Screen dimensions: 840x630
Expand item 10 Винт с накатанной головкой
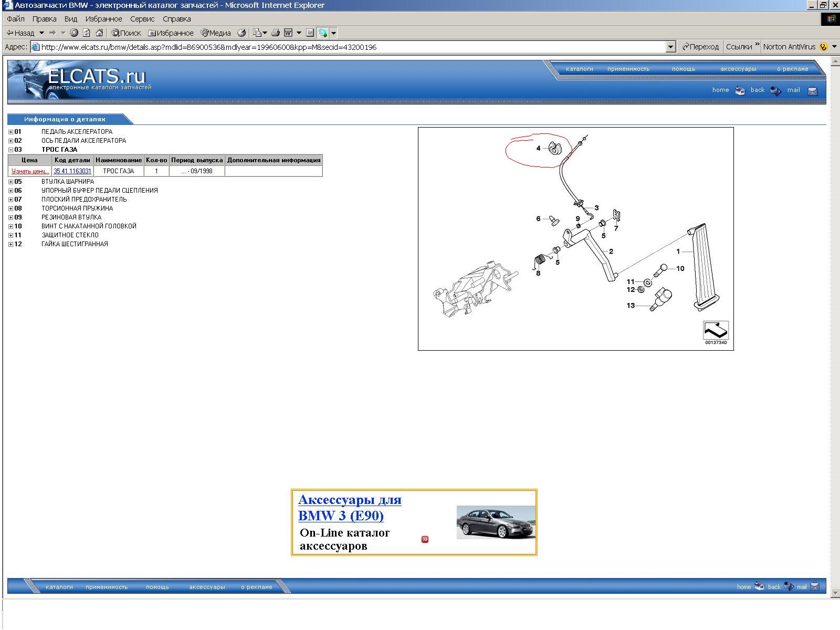coord(10,226)
